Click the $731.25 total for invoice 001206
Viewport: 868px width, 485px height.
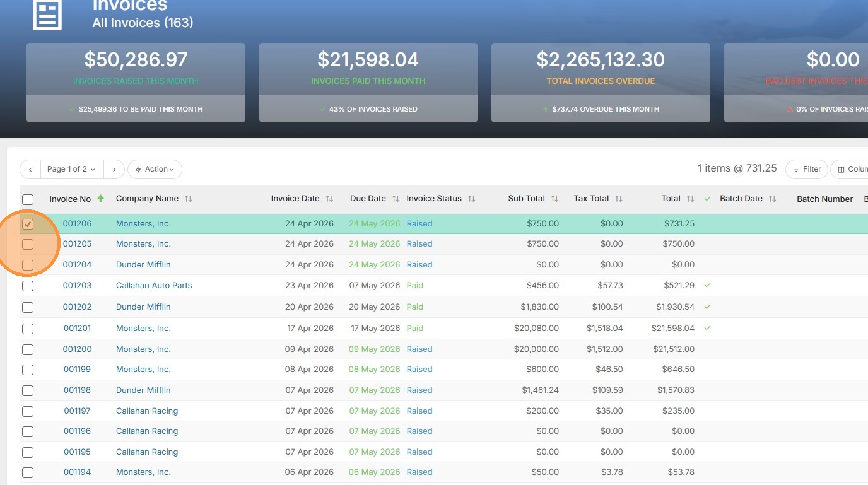point(679,223)
